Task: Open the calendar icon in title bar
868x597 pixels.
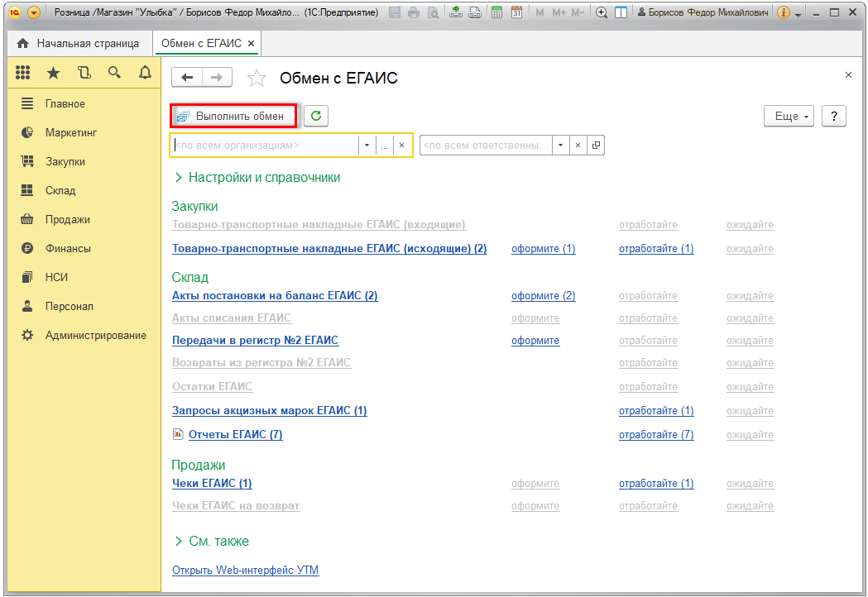Action: click(516, 12)
